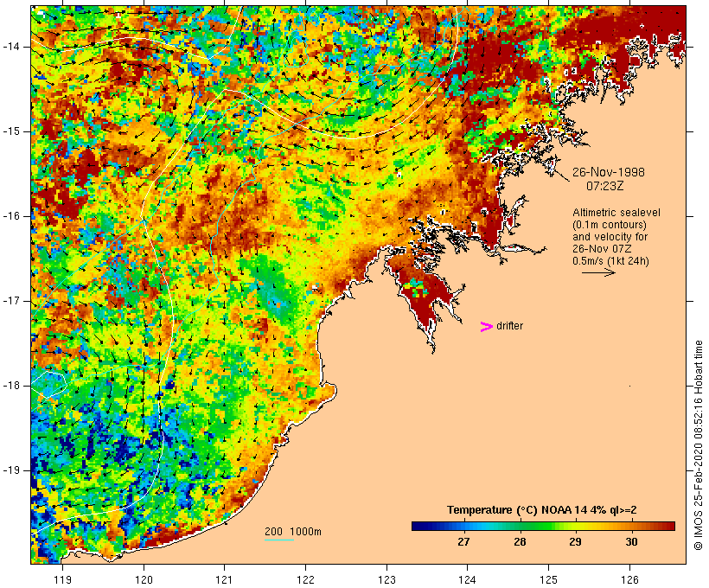Screen dimensions: 709x588
Task: Click the colorbar label '30'
Action: coord(632,542)
